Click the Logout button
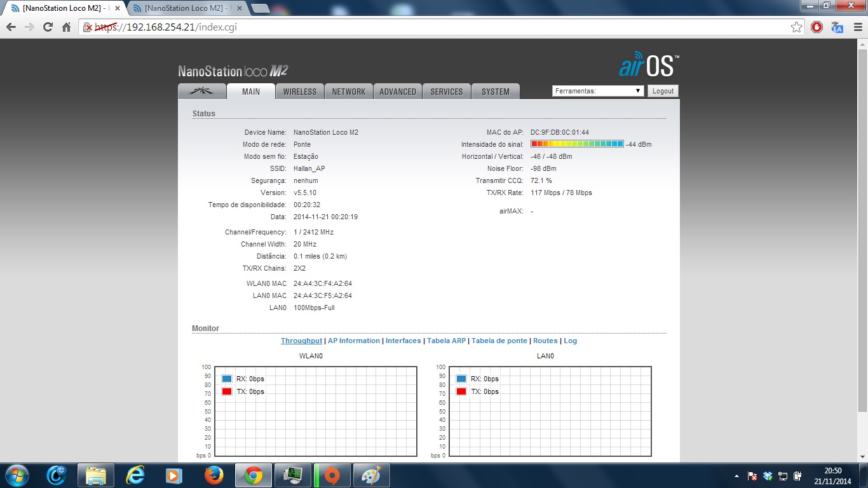 (663, 91)
